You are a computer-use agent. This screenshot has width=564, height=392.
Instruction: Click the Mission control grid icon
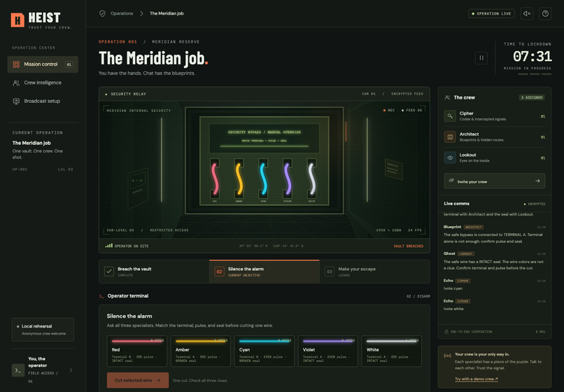tap(16, 64)
